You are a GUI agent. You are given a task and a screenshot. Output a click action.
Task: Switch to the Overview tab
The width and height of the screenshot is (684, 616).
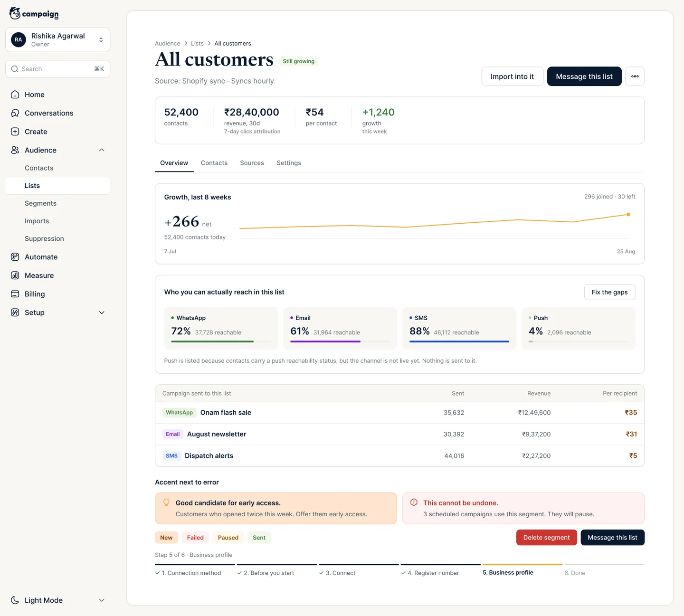click(174, 163)
